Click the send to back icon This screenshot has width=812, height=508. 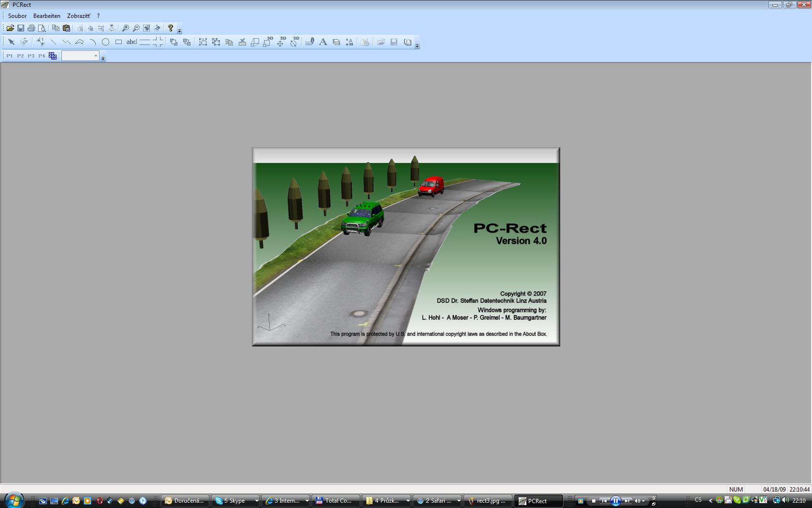[187, 42]
